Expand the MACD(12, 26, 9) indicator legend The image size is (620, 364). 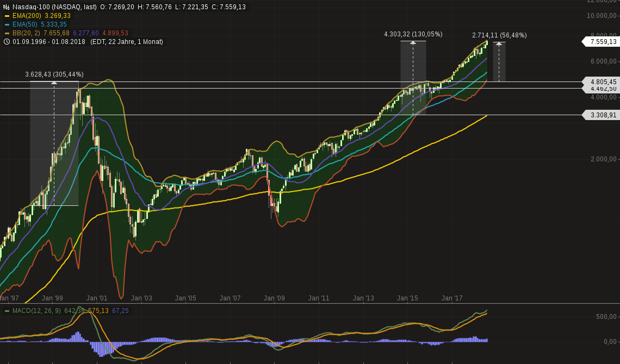click(36, 311)
